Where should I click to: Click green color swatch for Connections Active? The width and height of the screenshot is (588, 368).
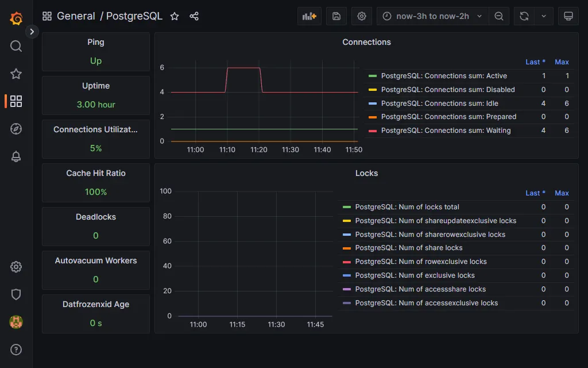372,76
